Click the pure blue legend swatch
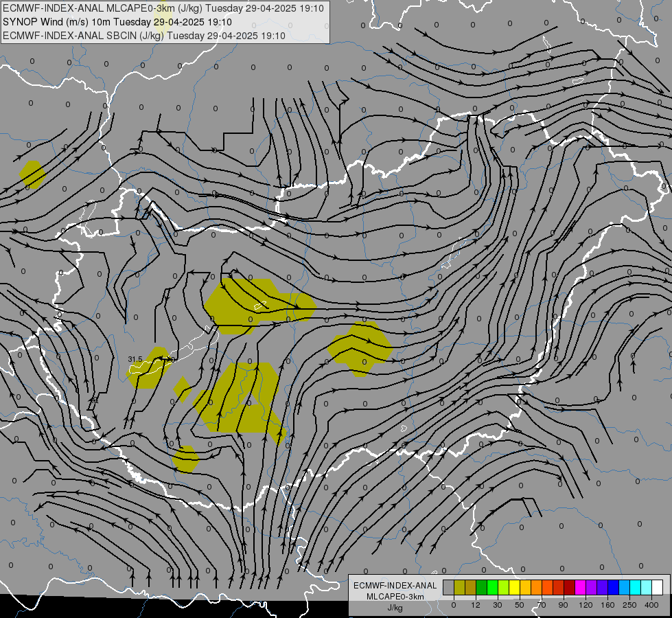Image resolution: width=672 pixels, height=618 pixels. (x=614, y=587)
